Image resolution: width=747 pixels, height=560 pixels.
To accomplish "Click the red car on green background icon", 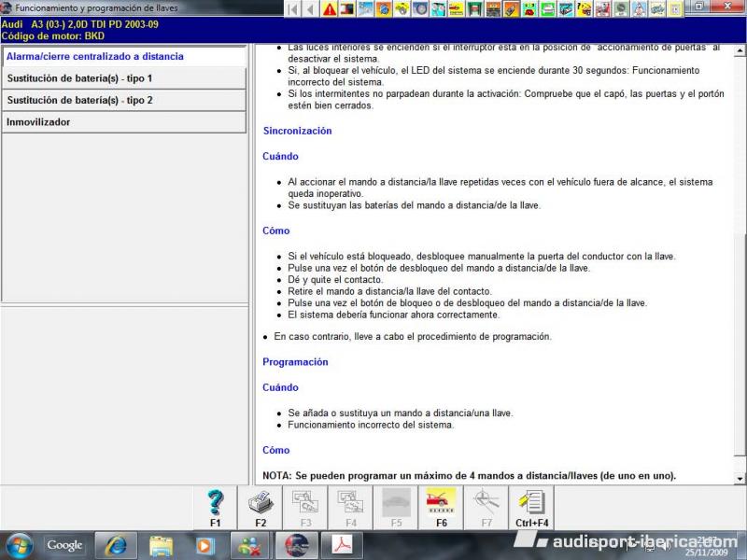I will (529, 8).
